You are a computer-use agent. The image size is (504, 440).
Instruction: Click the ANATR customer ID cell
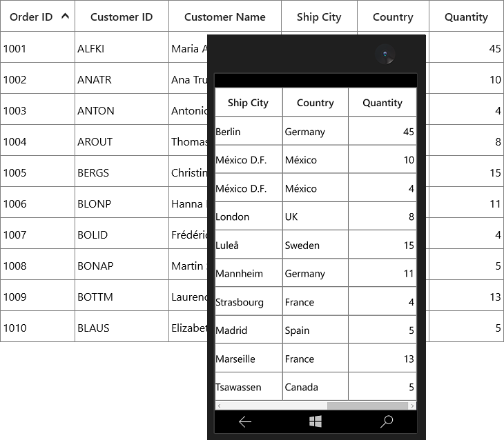[x=122, y=79]
